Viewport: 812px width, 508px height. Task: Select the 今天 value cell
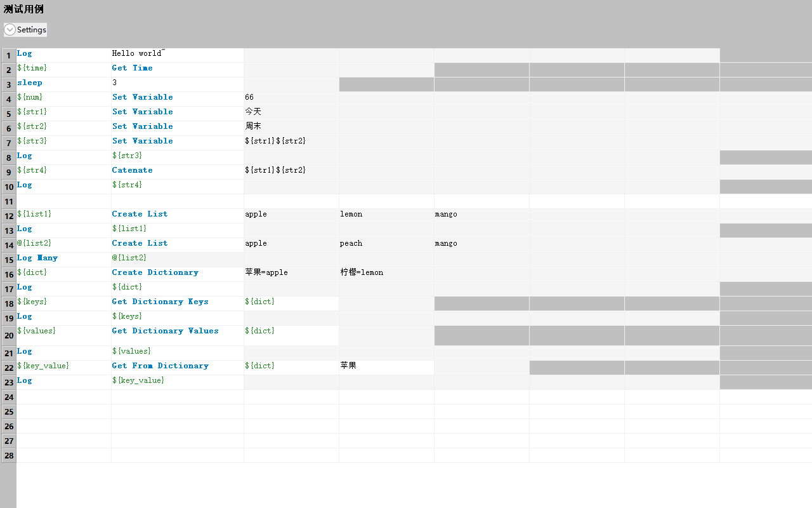[291, 114]
